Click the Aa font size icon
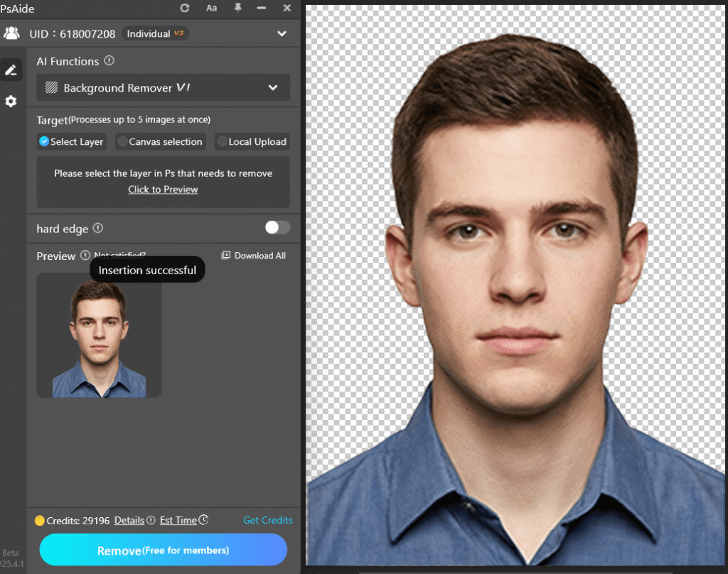728x574 pixels. click(211, 9)
